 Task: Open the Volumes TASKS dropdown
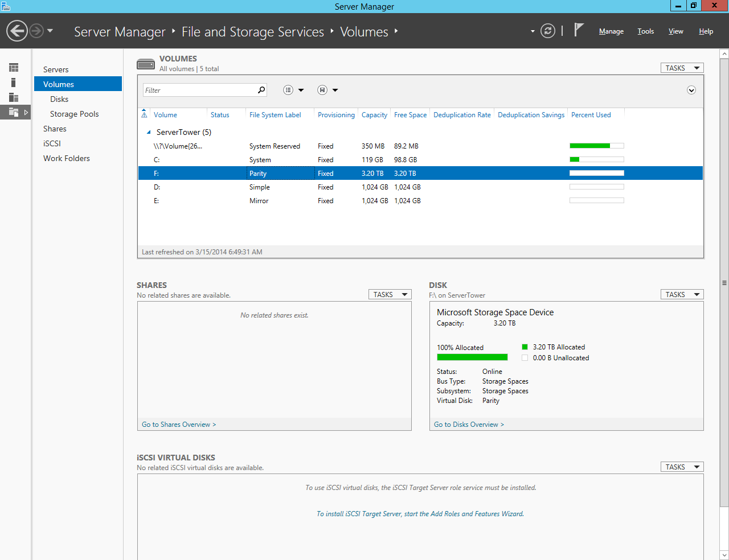point(682,68)
